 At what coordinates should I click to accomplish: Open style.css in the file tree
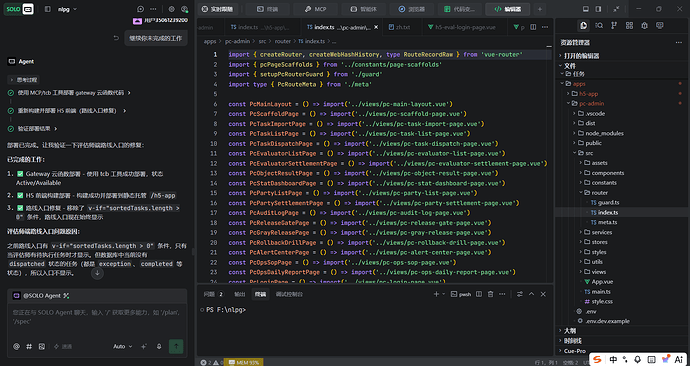click(602, 302)
